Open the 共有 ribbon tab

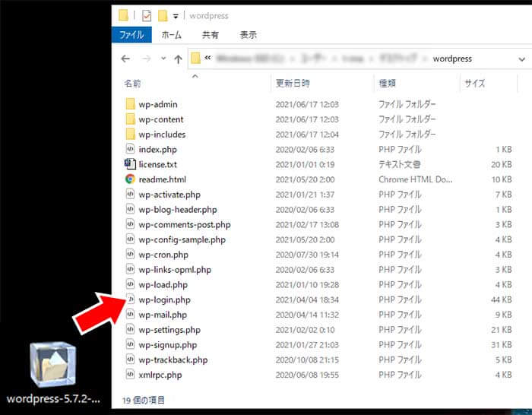coord(211,35)
